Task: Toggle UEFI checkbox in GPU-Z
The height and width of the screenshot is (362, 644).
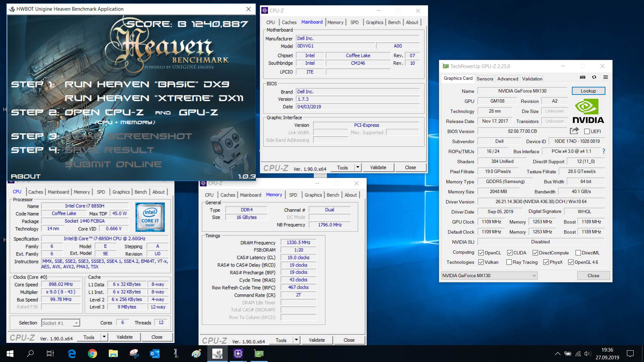Action: click(x=587, y=131)
